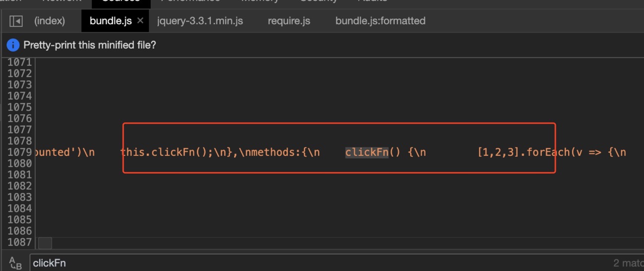This screenshot has height=271, width=644.
Task: Toggle the file navigator sidebar icon
Action: pyautogui.click(x=16, y=21)
